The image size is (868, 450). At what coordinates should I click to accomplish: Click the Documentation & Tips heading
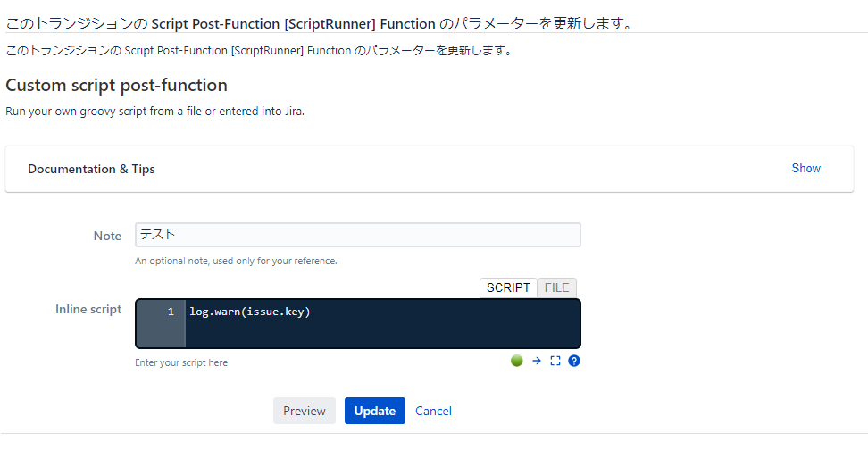point(91,169)
